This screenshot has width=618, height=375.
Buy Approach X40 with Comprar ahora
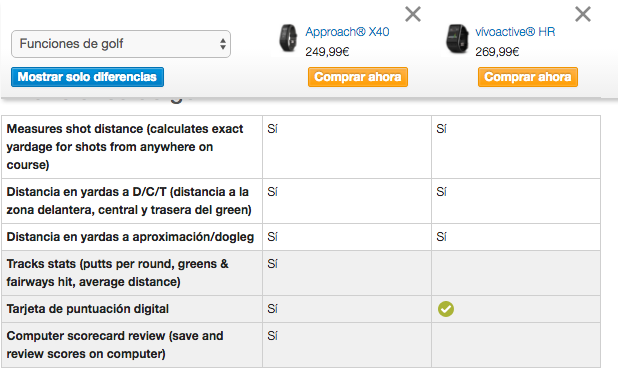(x=358, y=77)
